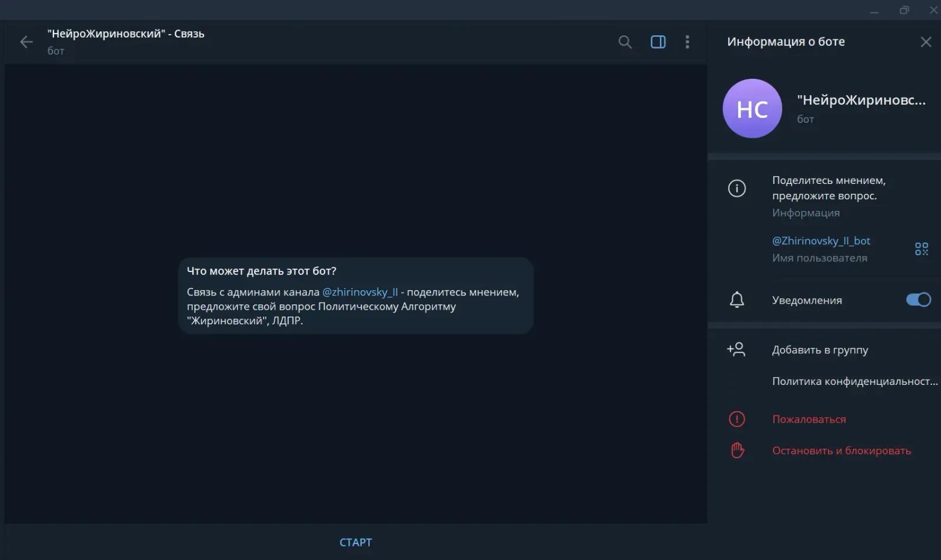This screenshot has width=941, height=560.
Task: Close the bot information panel
Action: (926, 42)
